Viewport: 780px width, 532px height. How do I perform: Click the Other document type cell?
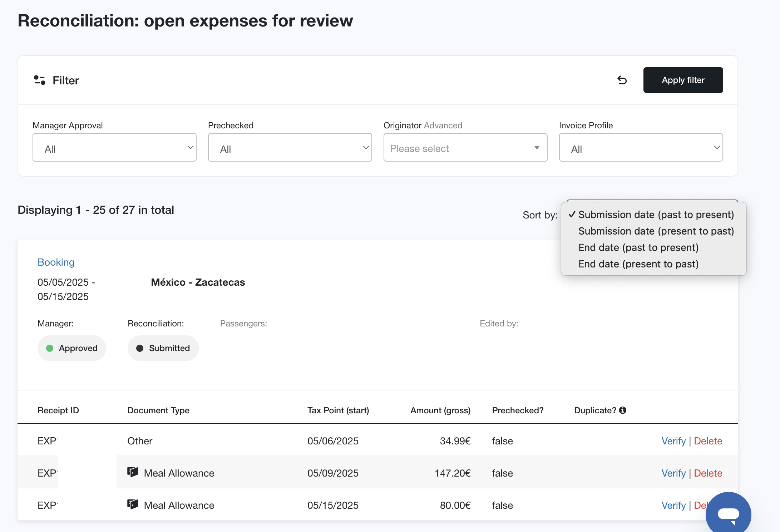coord(140,441)
